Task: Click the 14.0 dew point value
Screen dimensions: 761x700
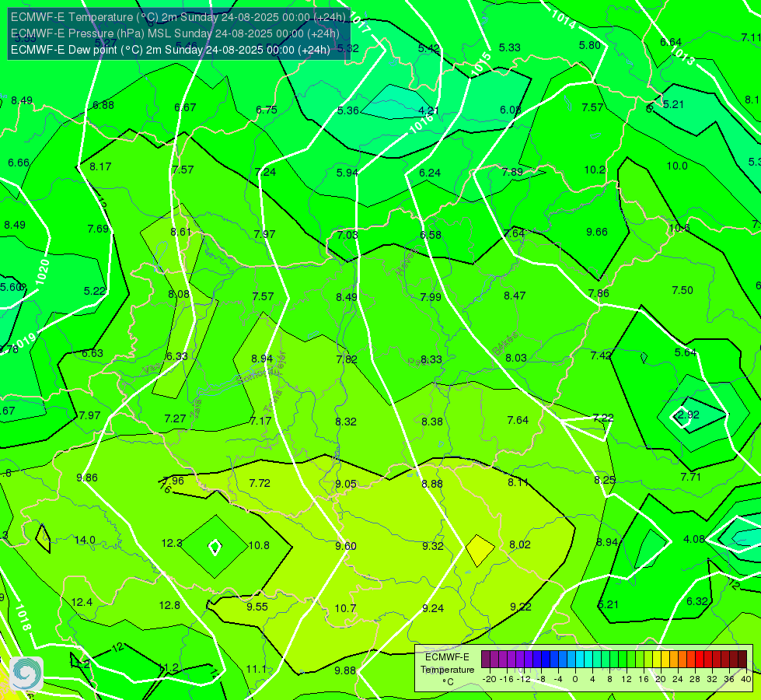Action: pyautogui.click(x=85, y=541)
